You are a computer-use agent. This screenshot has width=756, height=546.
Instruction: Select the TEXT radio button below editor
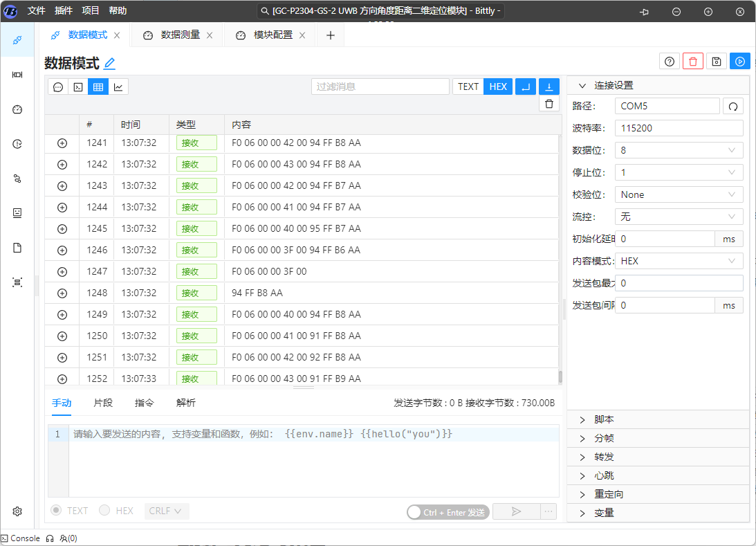[57, 511]
